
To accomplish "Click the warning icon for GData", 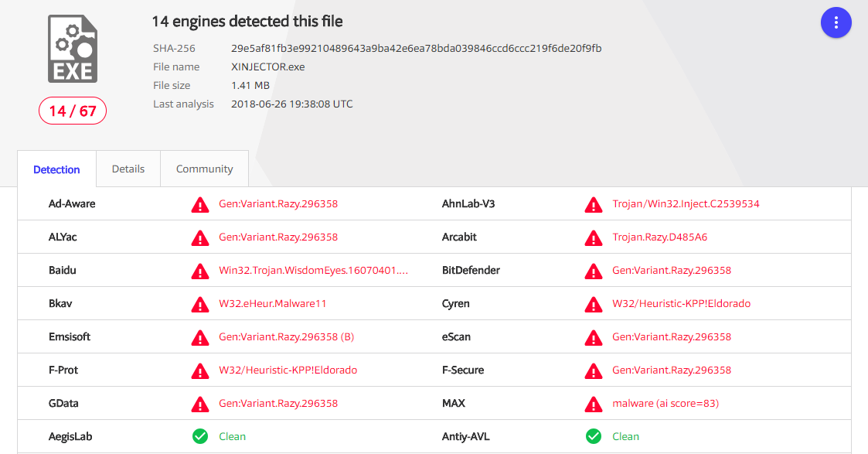I will (x=200, y=405).
